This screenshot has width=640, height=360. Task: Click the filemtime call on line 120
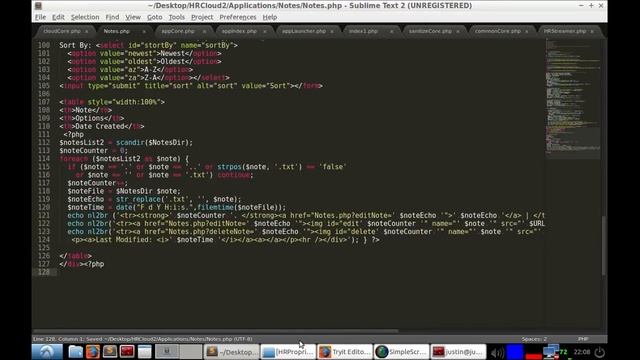point(215,207)
